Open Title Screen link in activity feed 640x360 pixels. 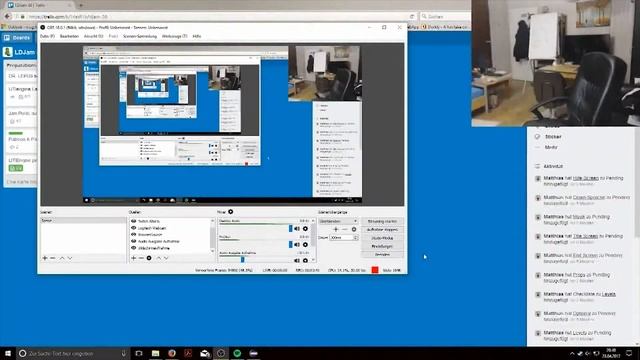(x=585, y=236)
